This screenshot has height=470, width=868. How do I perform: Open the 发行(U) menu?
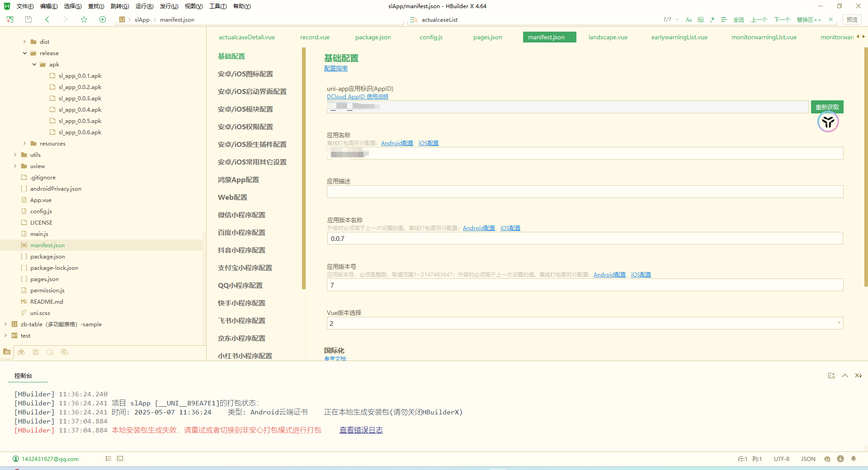[x=169, y=6]
